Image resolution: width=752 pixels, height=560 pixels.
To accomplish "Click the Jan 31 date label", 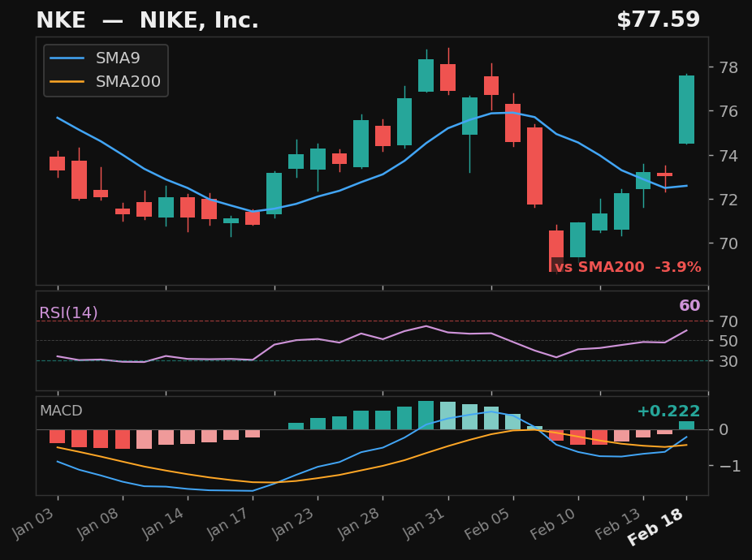I will coord(425,523).
